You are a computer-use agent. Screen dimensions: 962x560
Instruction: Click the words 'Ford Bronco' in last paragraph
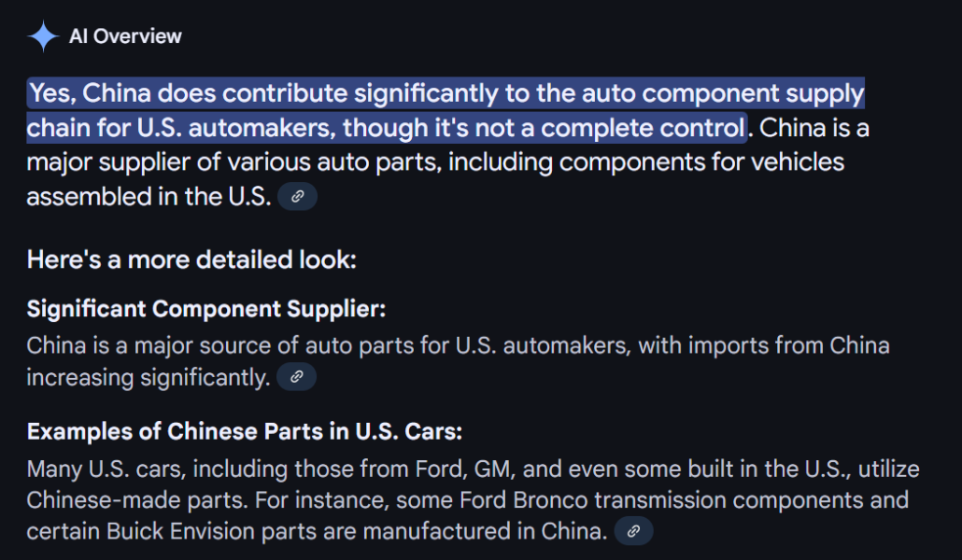pos(524,500)
